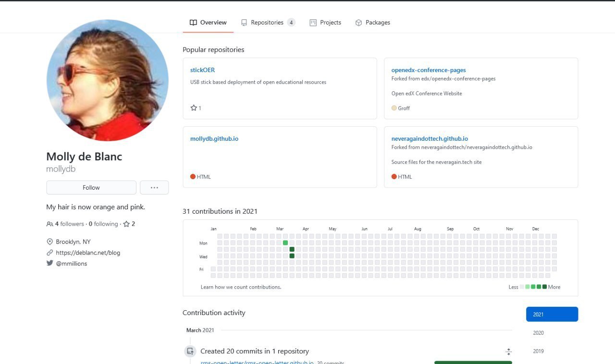Click the package cube icon next to Packages
This screenshot has width=615, height=364.
tap(358, 23)
